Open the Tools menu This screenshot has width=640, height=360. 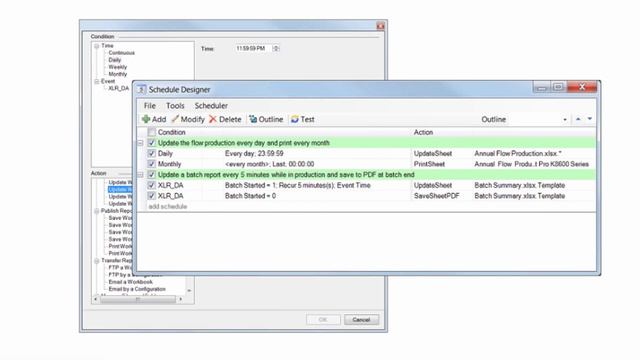coord(175,106)
